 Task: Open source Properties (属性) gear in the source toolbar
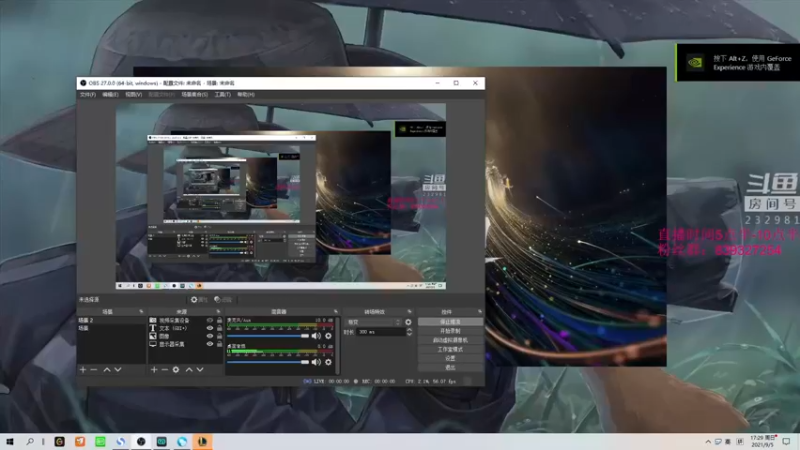[x=198, y=299]
